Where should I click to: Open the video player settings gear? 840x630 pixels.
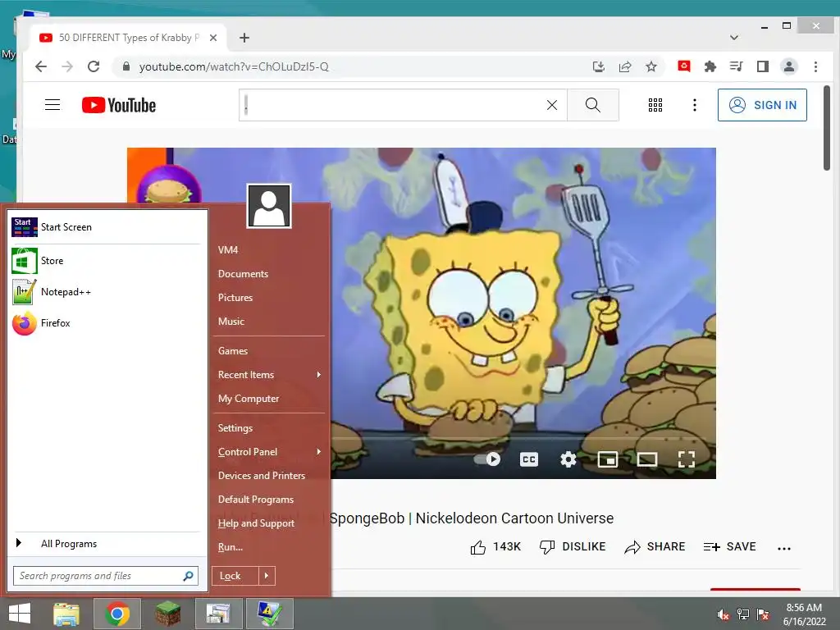click(x=568, y=459)
